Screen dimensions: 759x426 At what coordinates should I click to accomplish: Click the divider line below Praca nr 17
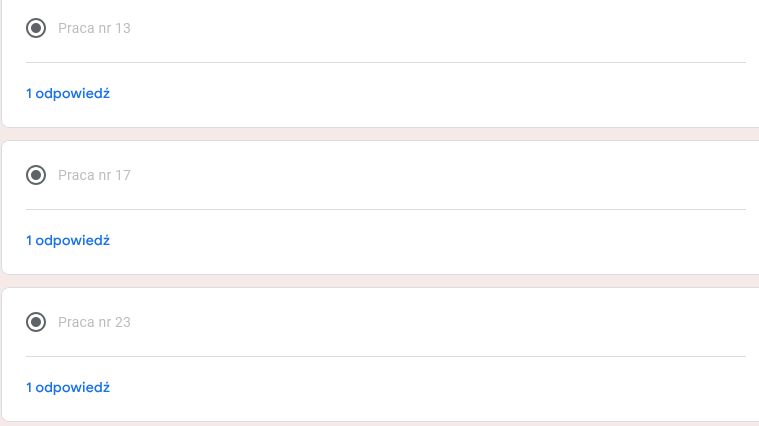click(x=386, y=209)
